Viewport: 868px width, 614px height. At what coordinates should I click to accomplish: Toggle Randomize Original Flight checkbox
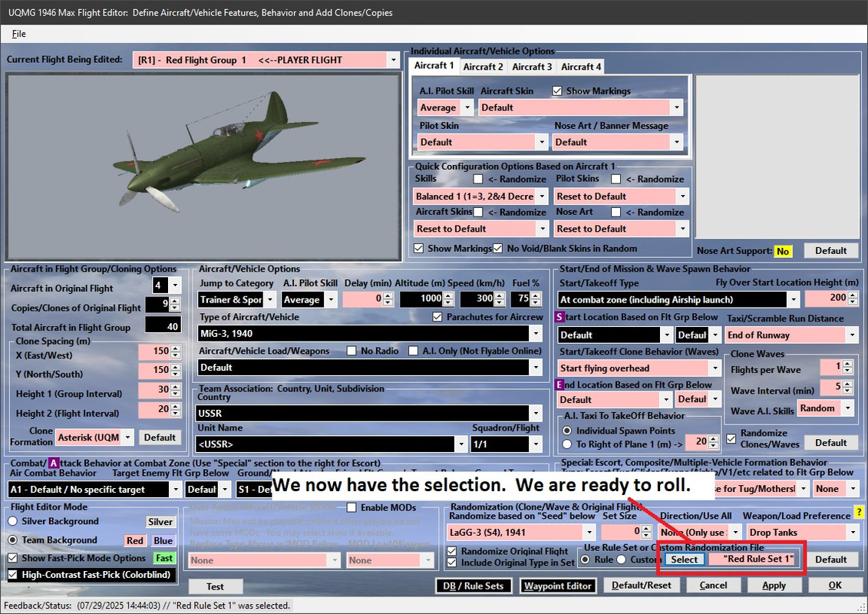point(452,551)
